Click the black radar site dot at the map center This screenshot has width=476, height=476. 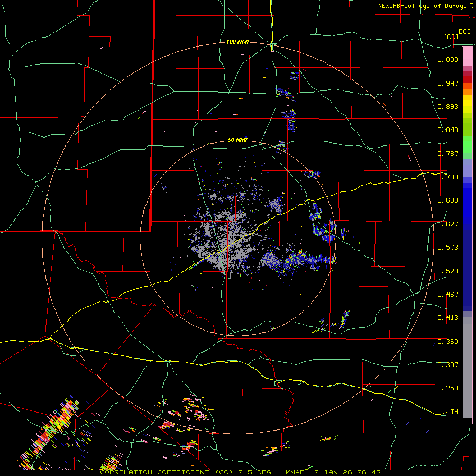(x=239, y=237)
